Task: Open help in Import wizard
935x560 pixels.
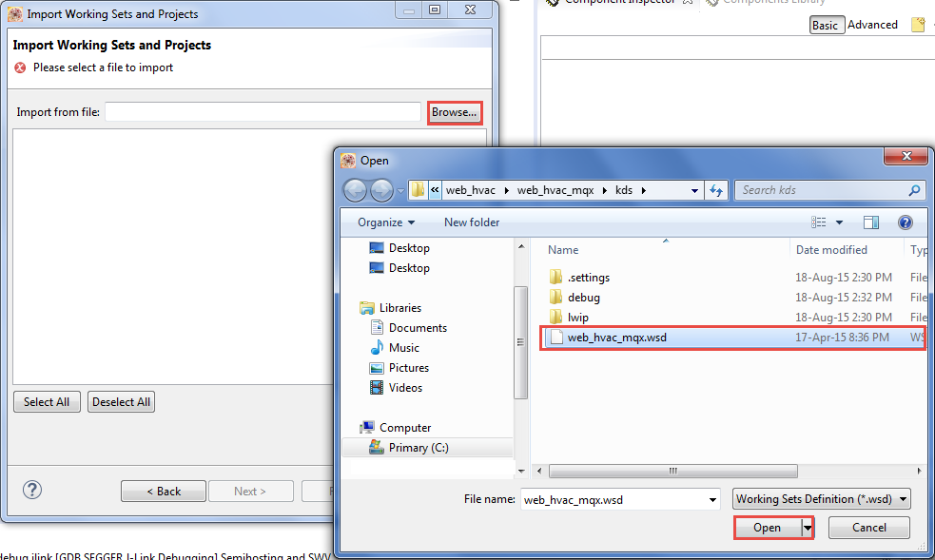Action: pyautogui.click(x=32, y=490)
